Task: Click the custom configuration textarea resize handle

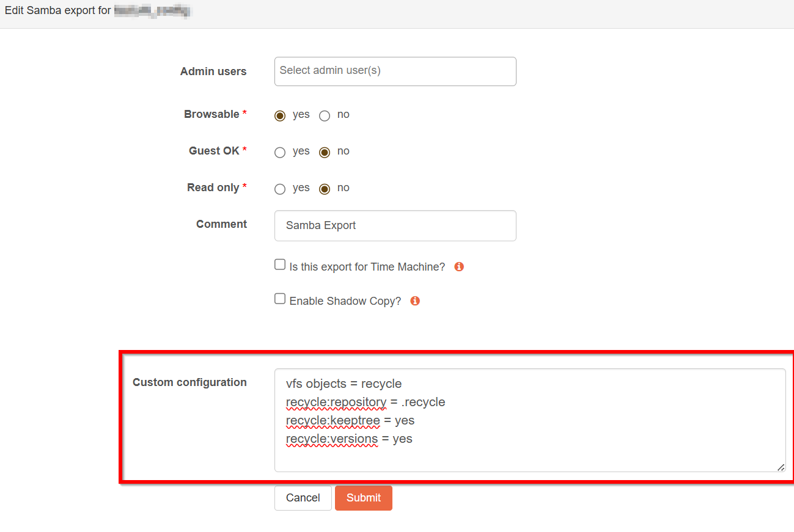Action: [x=781, y=467]
